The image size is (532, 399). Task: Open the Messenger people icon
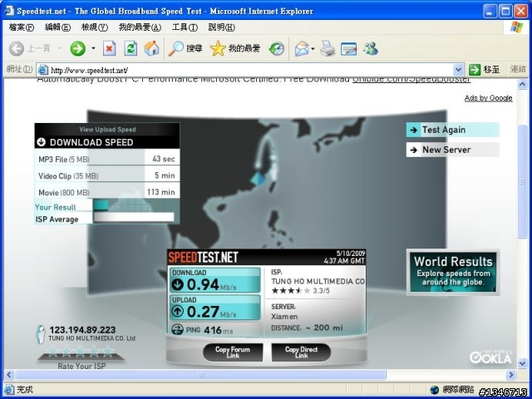tap(371, 48)
